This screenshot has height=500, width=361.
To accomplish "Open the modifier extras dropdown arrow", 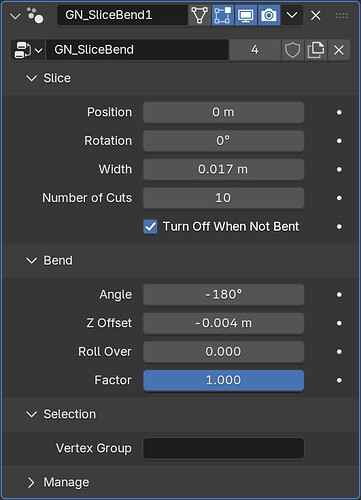I will [x=292, y=15].
